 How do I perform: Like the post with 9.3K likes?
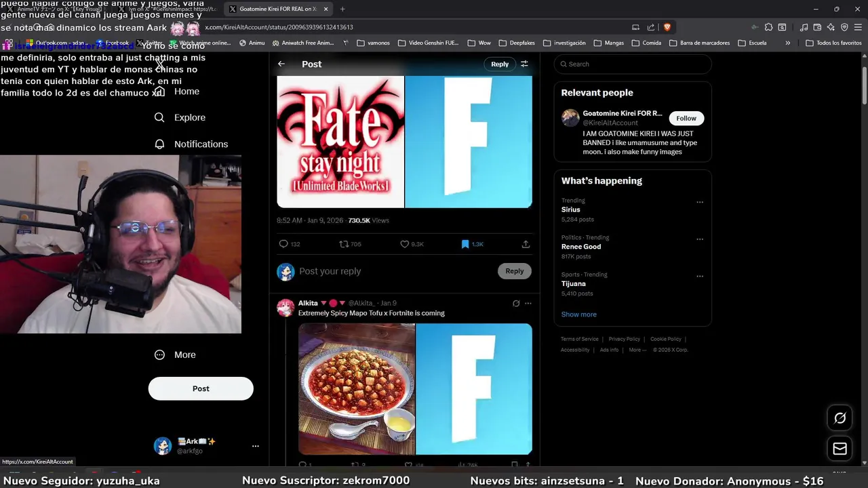point(412,244)
